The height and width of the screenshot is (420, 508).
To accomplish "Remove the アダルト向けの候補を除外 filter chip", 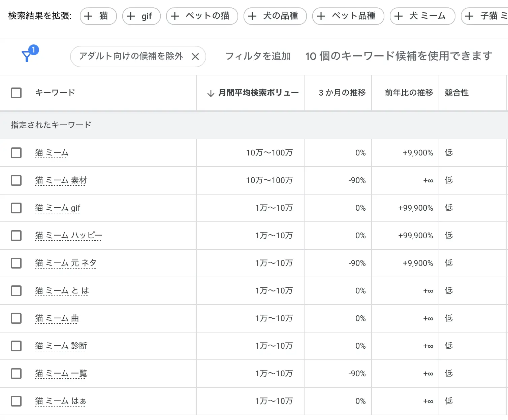I will [195, 57].
